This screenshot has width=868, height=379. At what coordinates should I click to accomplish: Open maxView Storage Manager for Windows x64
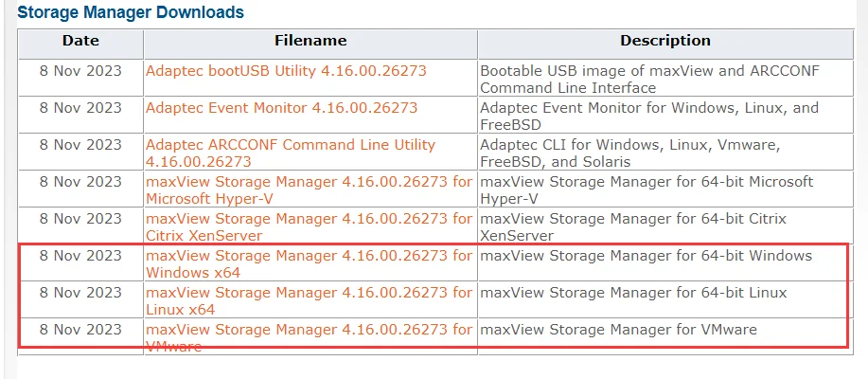(309, 263)
